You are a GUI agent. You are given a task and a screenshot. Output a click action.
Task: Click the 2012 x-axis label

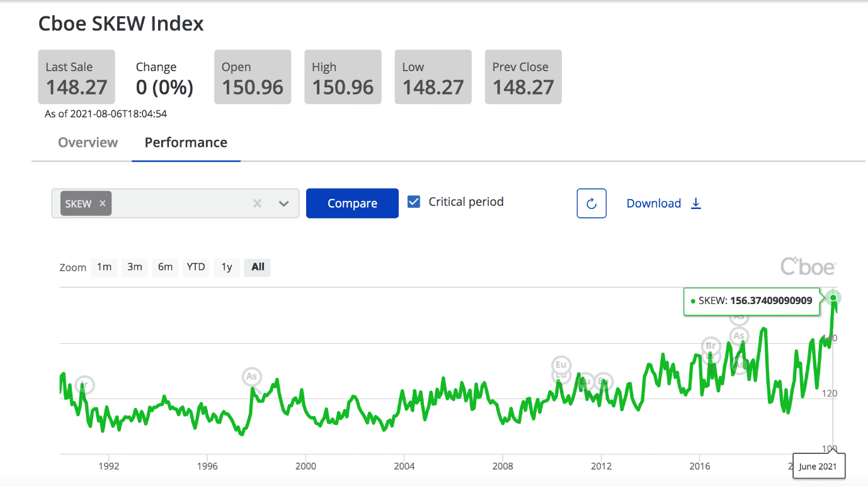602,466
